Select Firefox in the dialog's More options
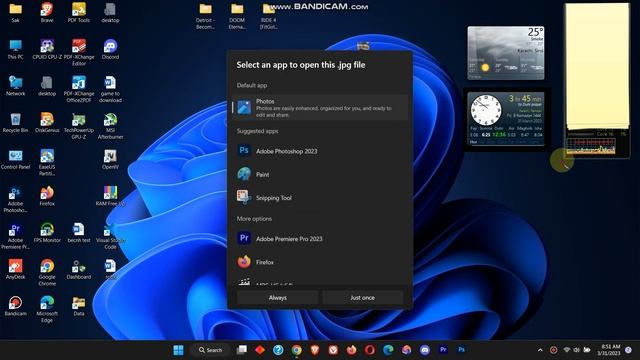The width and height of the screenshot is (640, 360). [x=320, y=262]
